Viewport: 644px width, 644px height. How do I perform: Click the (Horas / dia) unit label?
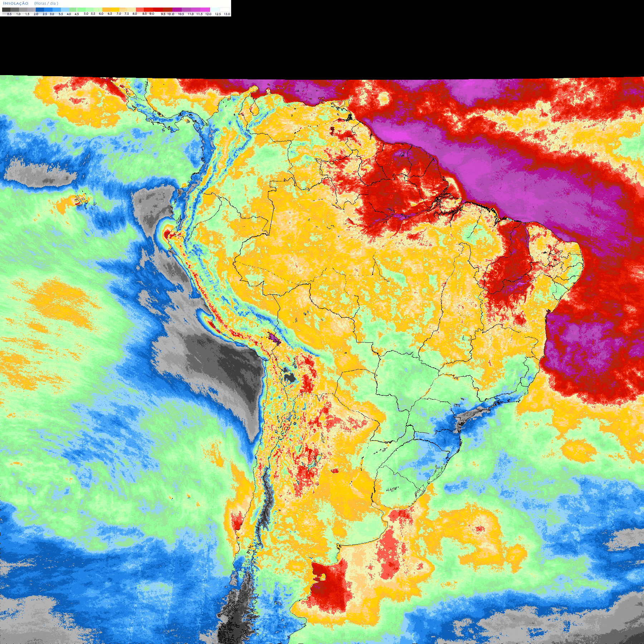click(46, 3)
